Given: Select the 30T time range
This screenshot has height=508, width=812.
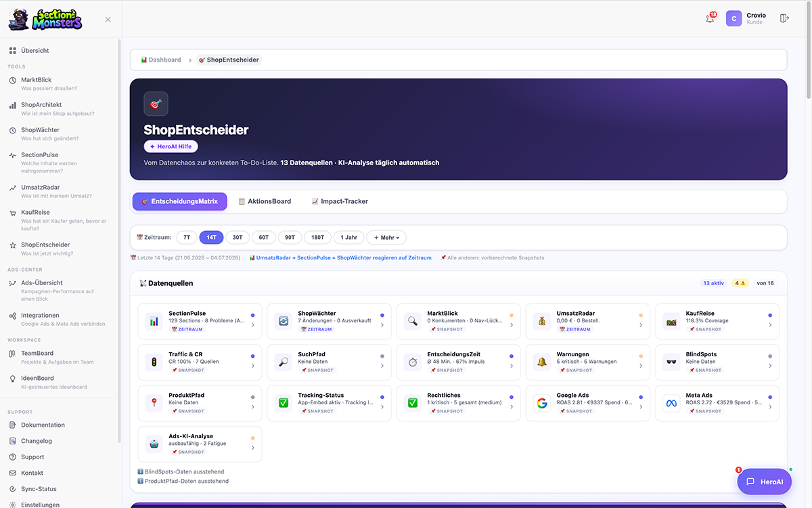Looking at the screenshot, I should click(238, 238).
